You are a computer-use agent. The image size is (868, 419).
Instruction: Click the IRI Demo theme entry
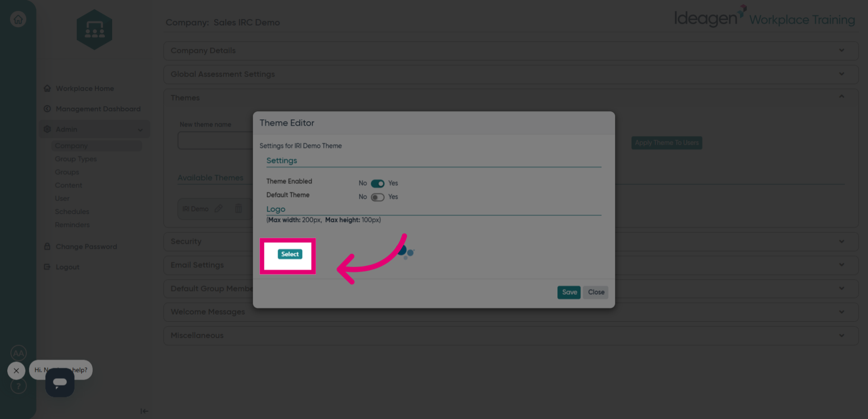coord(195,209)
